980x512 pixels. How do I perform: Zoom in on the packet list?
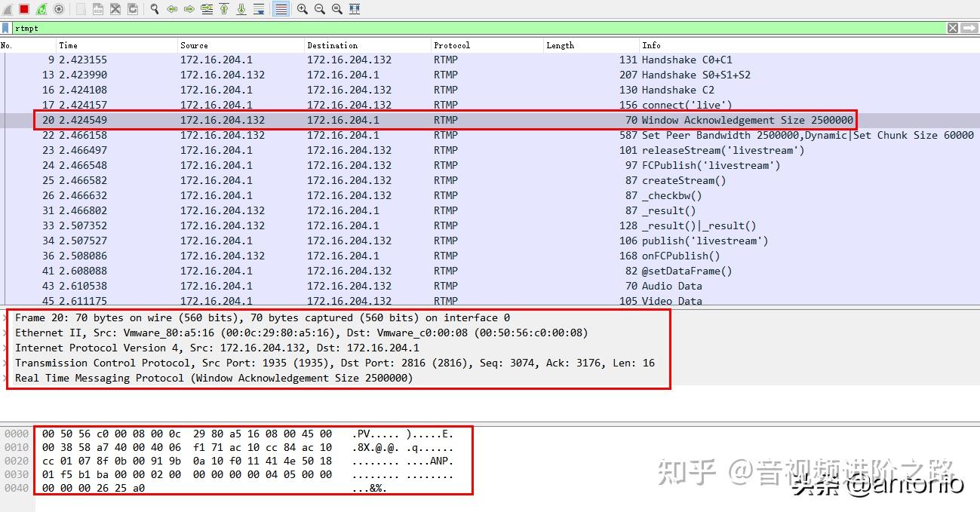tap(302, 9)
